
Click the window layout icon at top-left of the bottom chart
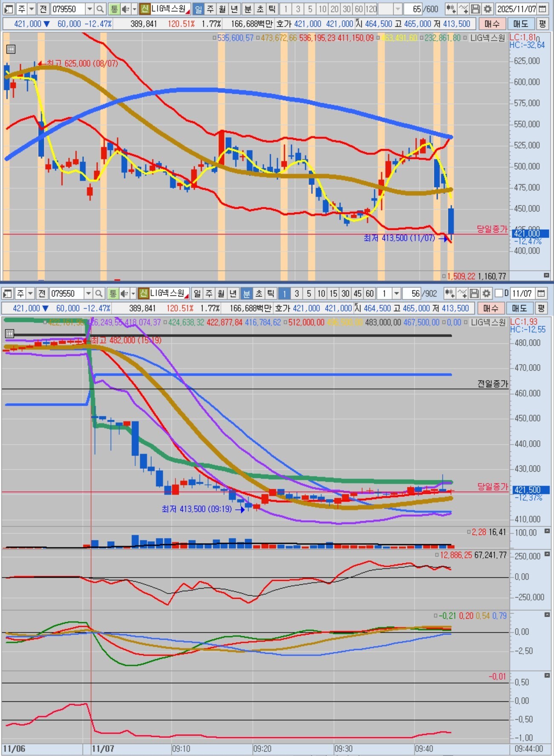pos(8,294)
